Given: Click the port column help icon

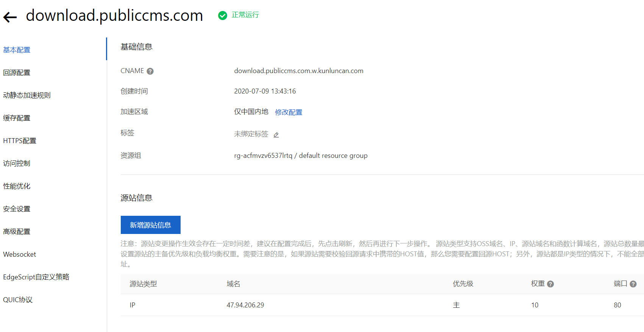Looking at the screenshot, I should point(633,284).
